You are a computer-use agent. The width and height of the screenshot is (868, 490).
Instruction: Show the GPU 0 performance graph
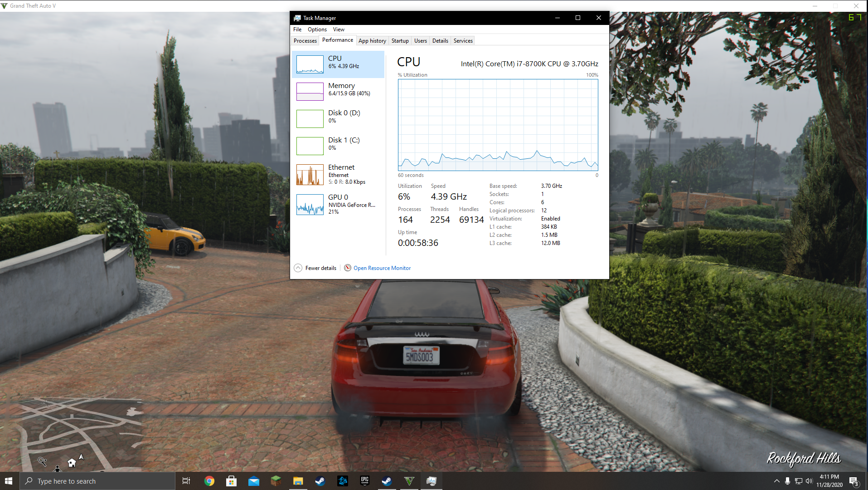(338, 205)
